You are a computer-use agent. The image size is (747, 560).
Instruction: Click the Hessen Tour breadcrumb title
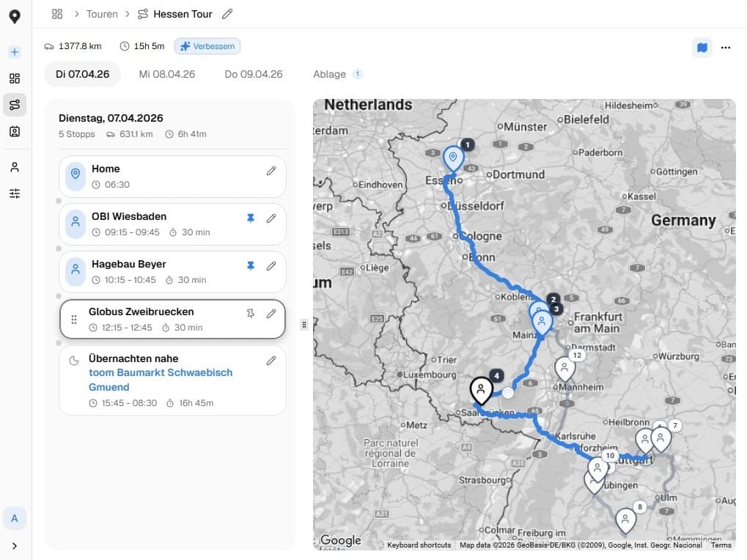tap(183, 14)
